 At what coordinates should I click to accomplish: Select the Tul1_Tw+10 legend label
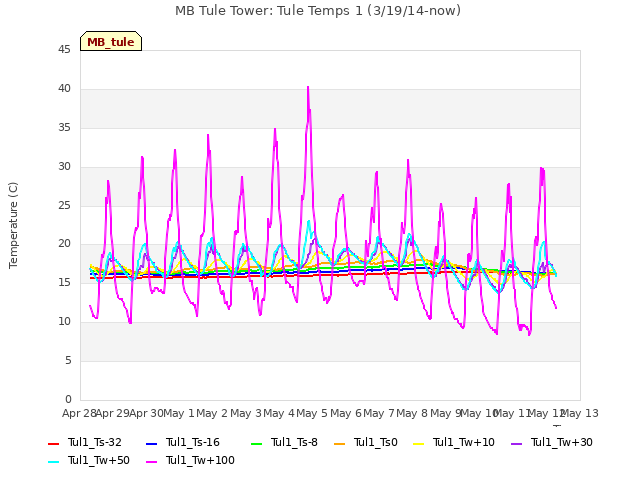click(464, 442)
